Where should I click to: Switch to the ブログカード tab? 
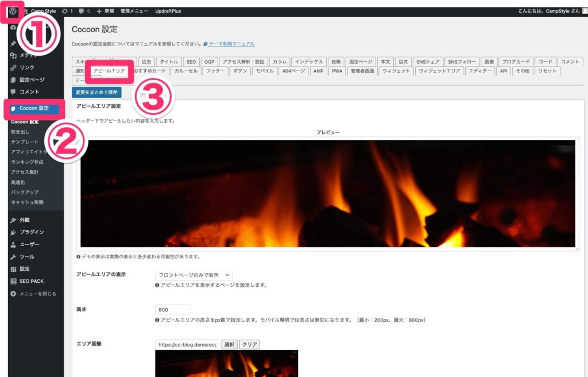516,62
